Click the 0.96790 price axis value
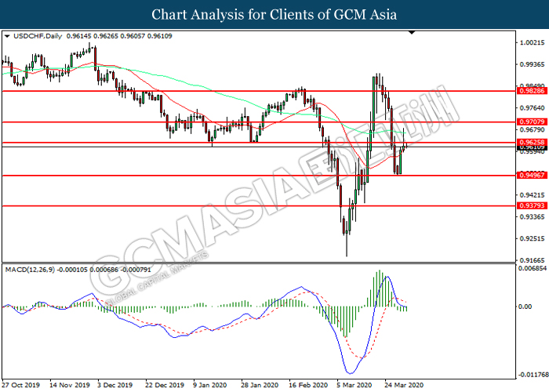The width and height of the screenshot is (549, 392). tap(533, 130)
